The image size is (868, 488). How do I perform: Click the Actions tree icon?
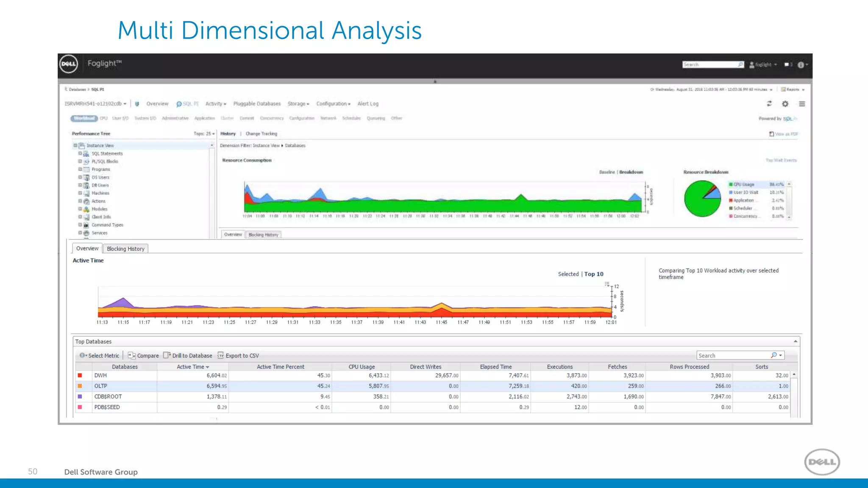[86, 201]
